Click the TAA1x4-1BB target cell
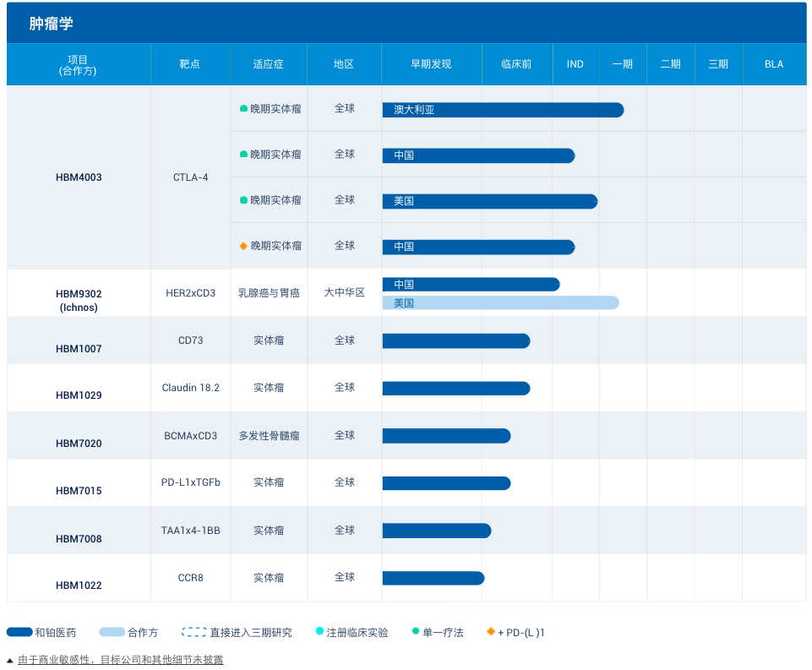 [191, 531]
